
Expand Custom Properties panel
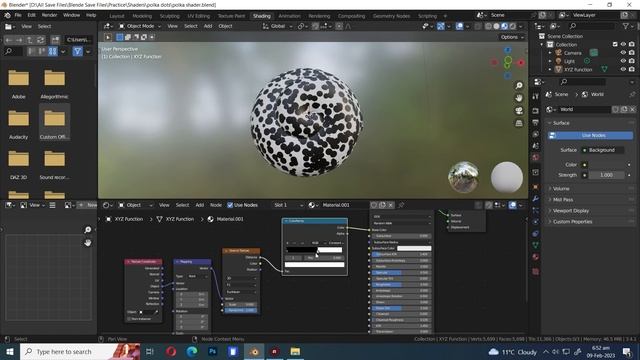(572, 222)
